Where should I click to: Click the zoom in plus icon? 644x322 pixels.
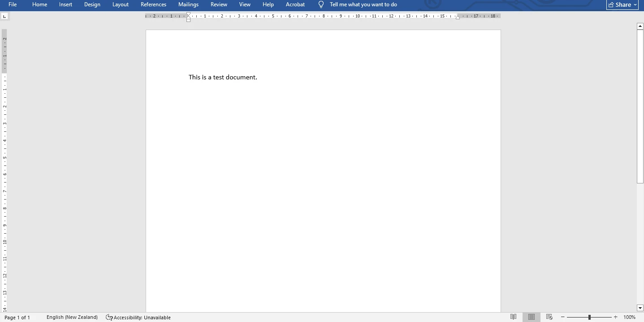[x=615, y=317]
